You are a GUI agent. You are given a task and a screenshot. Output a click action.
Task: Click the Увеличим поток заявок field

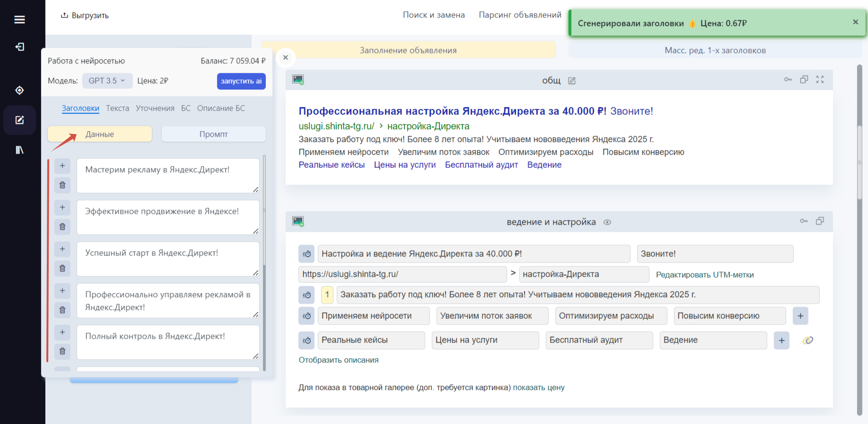(x=492, y=316)
